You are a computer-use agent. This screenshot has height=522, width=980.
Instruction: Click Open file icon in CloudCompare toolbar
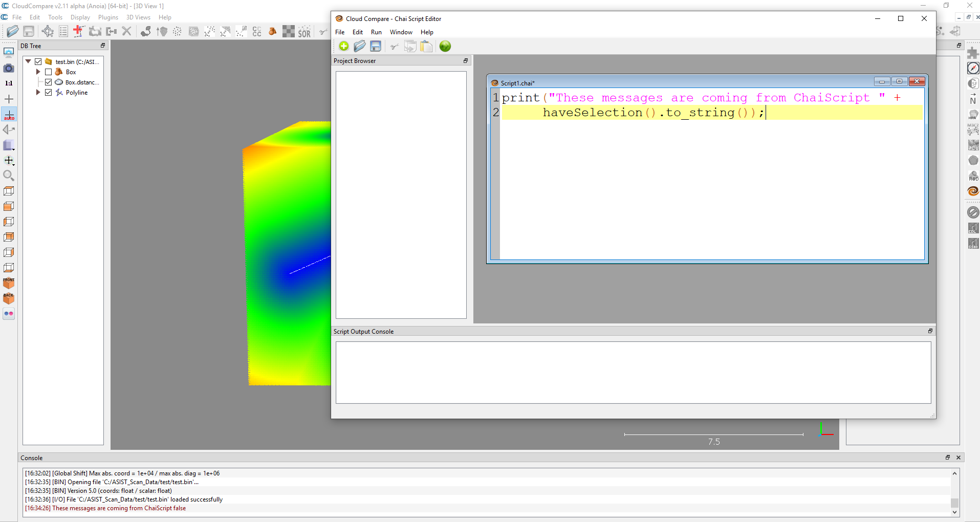coord(13,31)
